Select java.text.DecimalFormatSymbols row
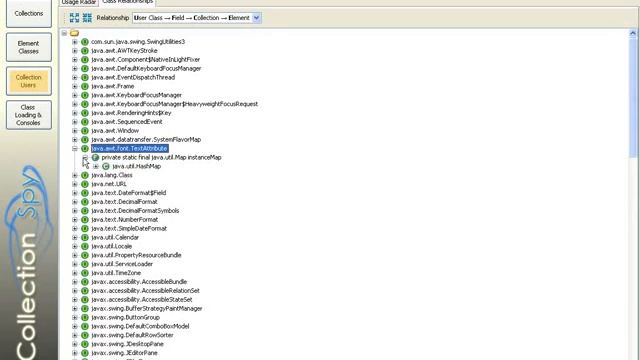The width and height of the screenshot is (640, 360). click(x=135, y=211)
